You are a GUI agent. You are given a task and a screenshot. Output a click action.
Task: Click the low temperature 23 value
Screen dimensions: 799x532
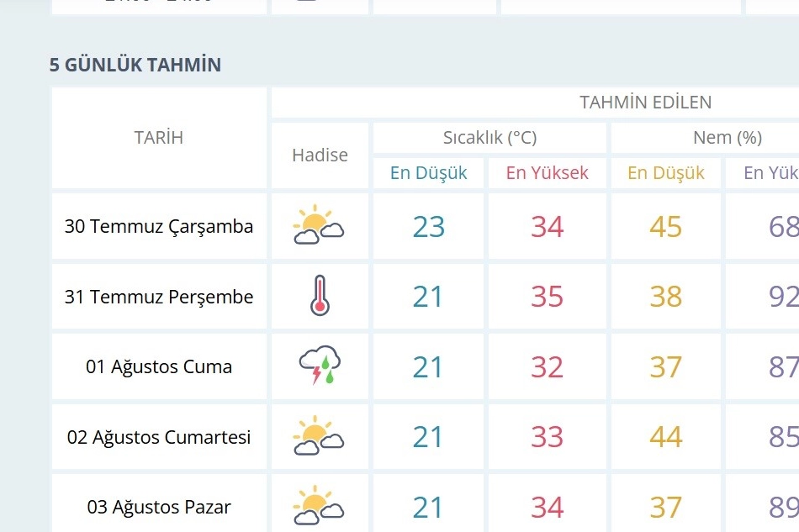pyautogui.click(x=429, y=226)
